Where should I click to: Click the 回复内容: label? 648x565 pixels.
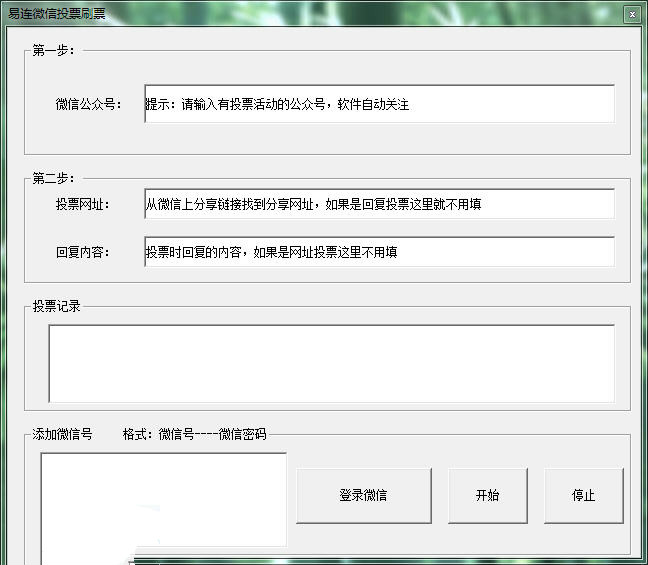point(83,252)
